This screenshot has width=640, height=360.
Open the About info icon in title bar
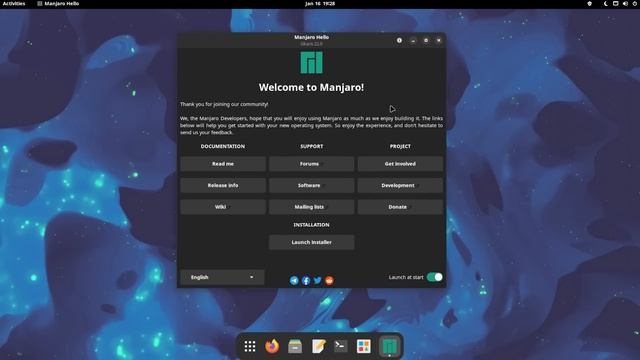coord(399,40)
